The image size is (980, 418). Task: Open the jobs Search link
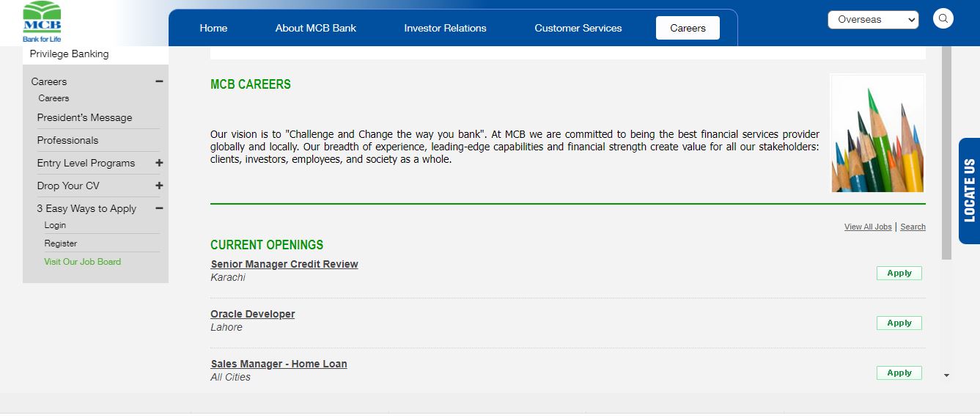913,227
